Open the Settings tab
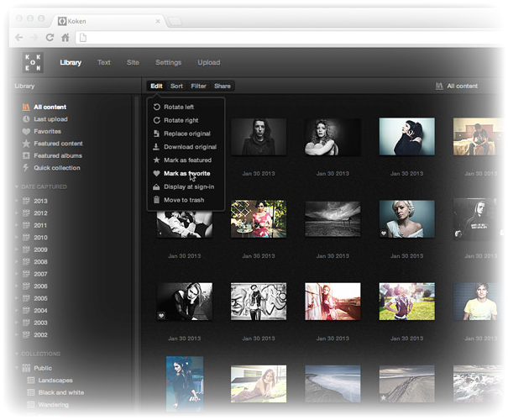 (168, 62)
